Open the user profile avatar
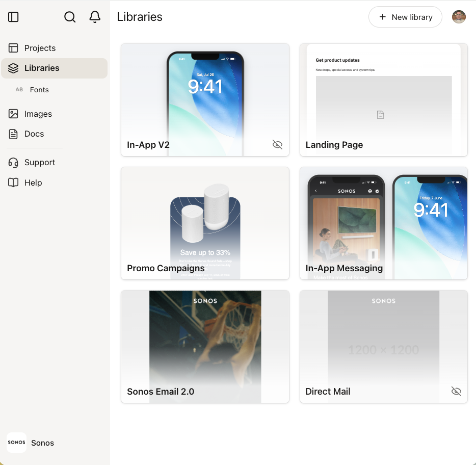 pyautogui.click(x=459, y=17)
